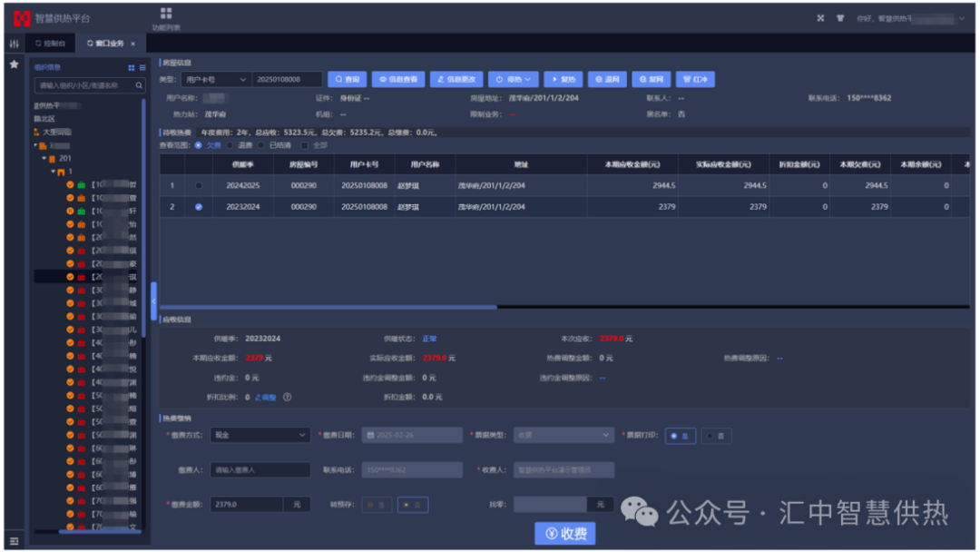
Task: Select radio of row 2 season 20232024
Action: click(198, 207)
